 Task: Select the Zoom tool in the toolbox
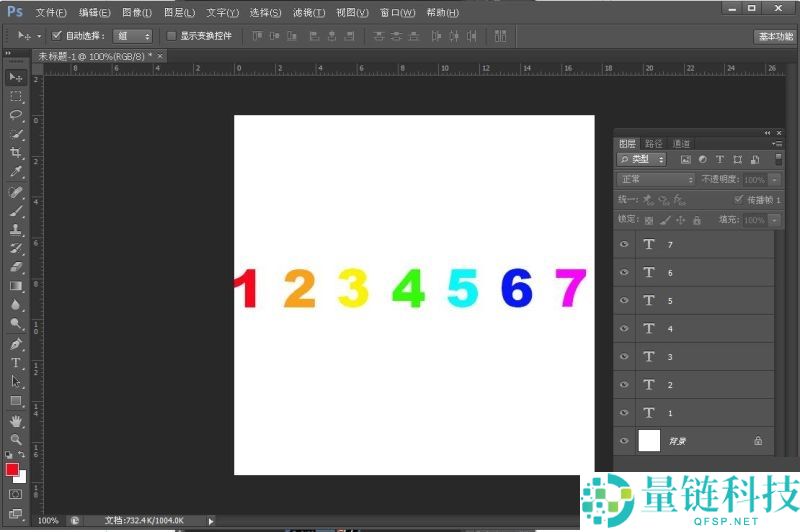click(x=16, y=440)
